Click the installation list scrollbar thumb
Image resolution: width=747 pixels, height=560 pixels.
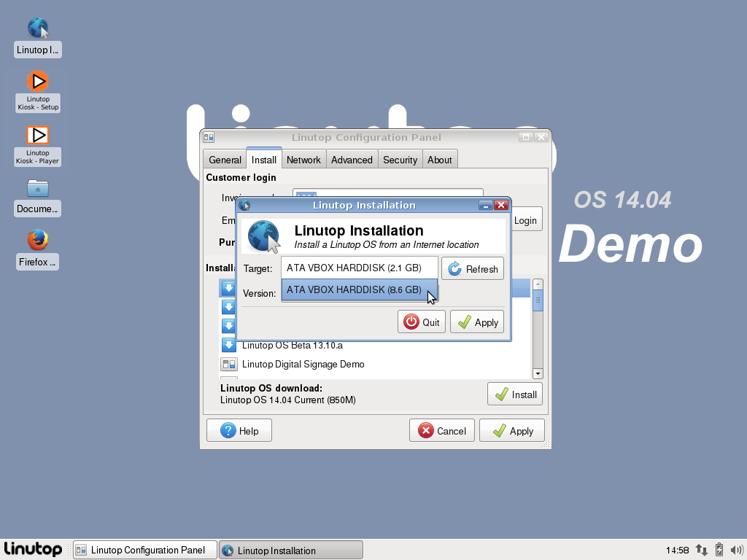538,300
